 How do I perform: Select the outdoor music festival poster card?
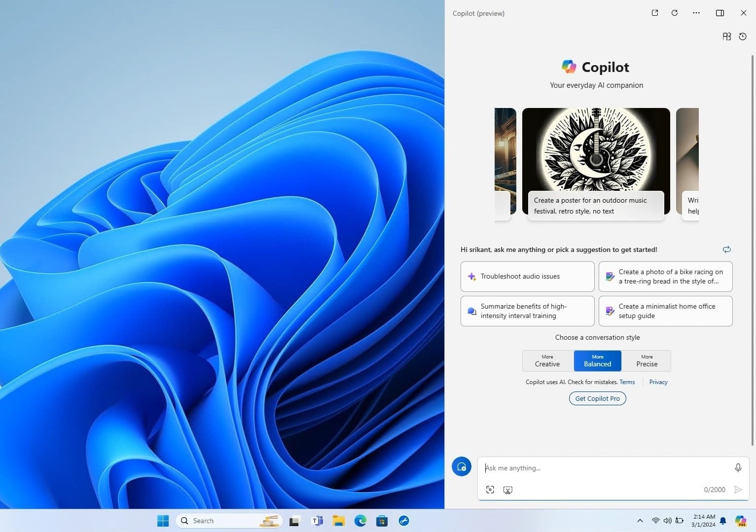coord(596,164)
